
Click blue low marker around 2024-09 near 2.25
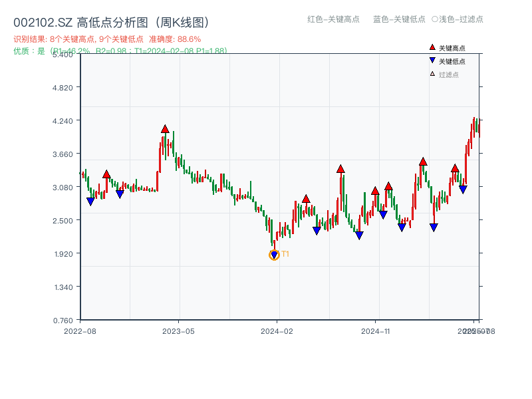pyautogui.click(x=359, y=235)
